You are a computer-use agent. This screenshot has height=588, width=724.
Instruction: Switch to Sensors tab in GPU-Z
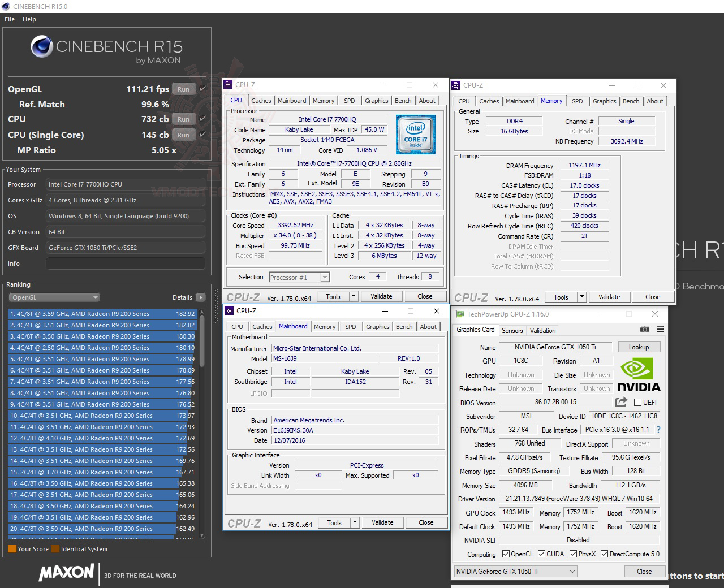[512, 331]
